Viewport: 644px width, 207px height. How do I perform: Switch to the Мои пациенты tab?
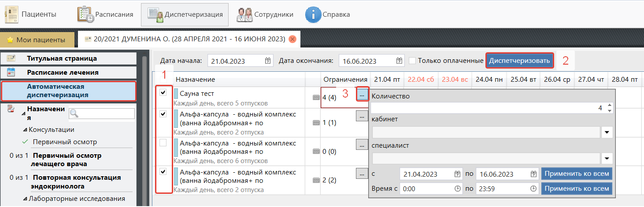37,40
